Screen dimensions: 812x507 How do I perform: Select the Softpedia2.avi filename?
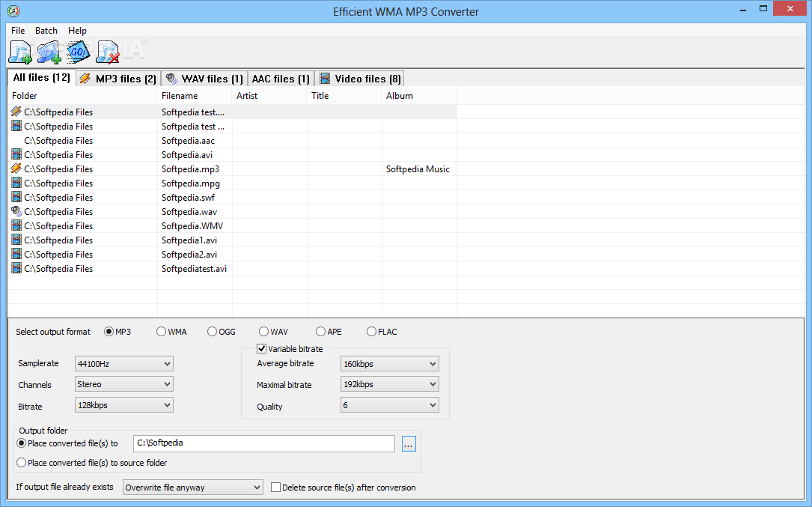[189, 255]
